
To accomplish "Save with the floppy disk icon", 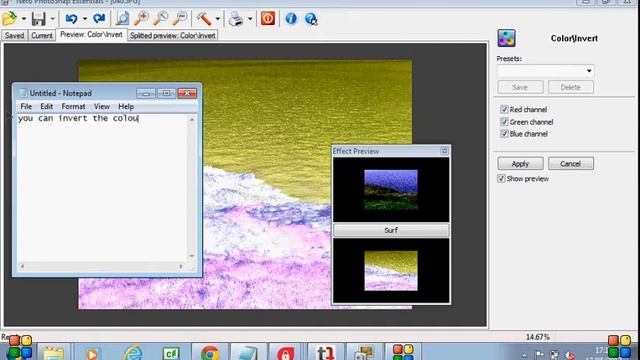I will pos(39,19).
